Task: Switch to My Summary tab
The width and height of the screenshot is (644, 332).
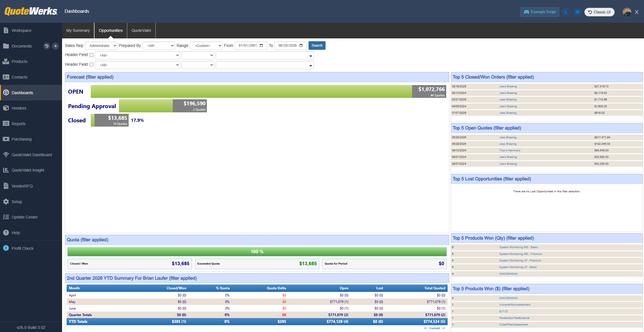Action: 78,30
